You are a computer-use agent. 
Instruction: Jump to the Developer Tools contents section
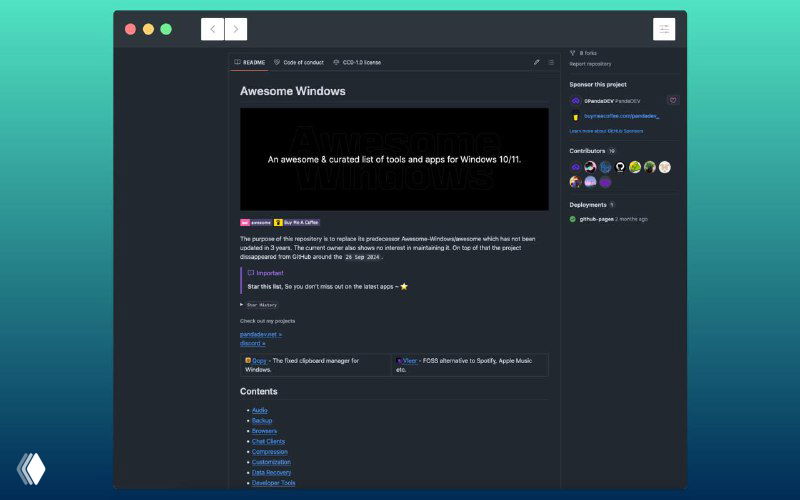(273, 483)
